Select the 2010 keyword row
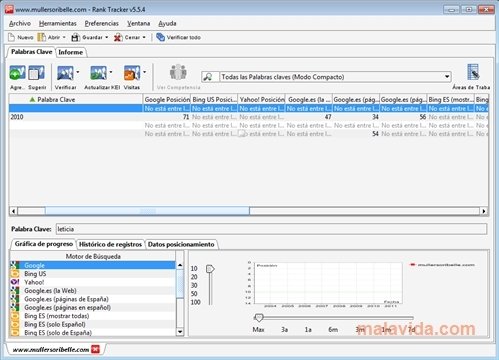This screenshot has height=360, width=499. (x=248, y=117)
